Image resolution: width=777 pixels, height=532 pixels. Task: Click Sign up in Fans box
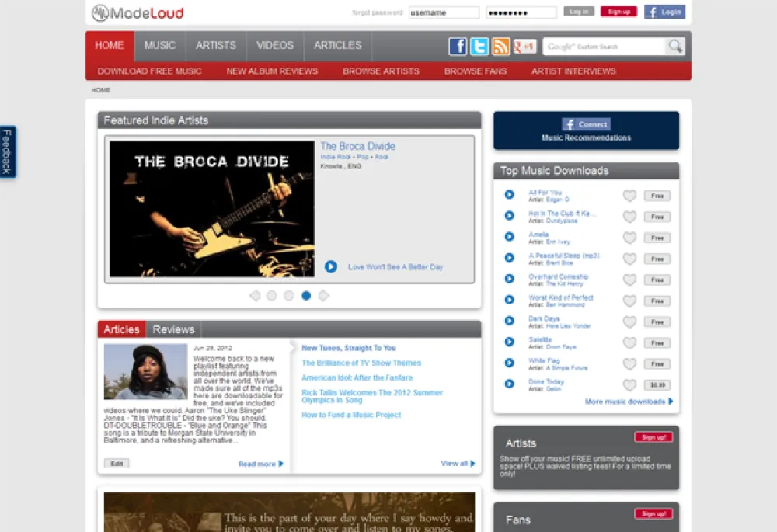[653, 513]
